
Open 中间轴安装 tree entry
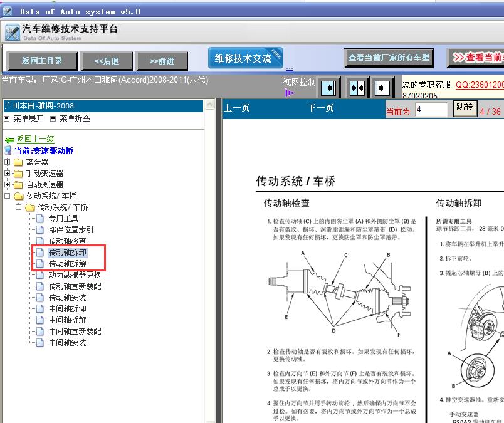coord(68,342)
